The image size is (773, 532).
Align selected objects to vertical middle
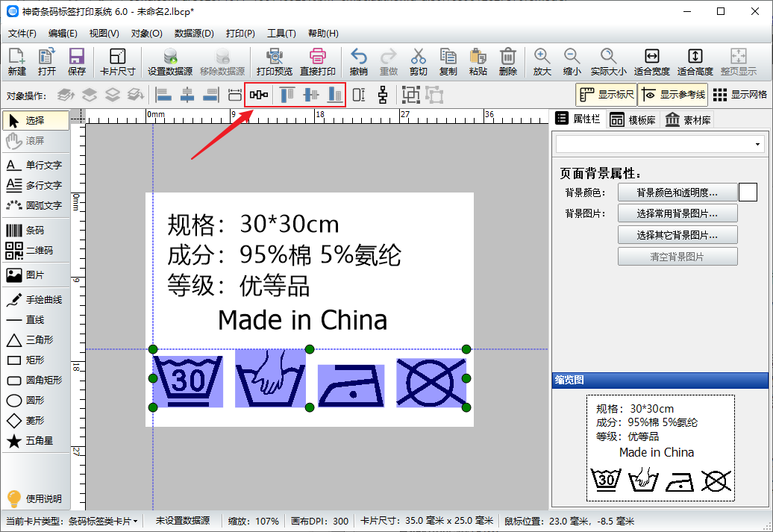(311, 95)
